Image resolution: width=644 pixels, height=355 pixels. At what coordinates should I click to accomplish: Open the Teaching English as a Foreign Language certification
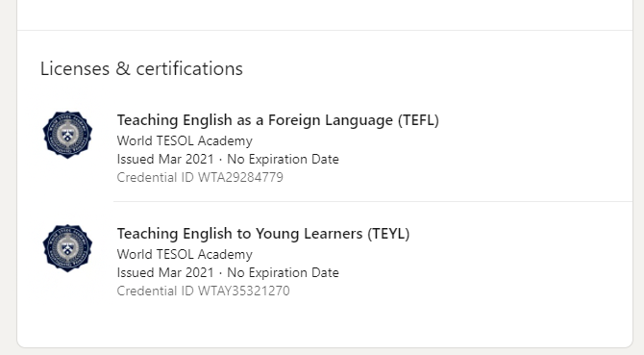point(278,120)
